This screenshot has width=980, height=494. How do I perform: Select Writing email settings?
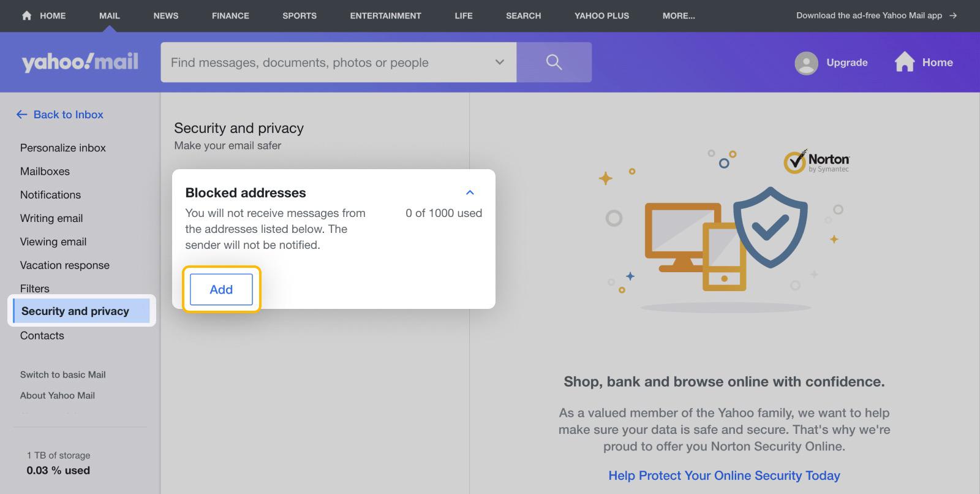(51, 218)
